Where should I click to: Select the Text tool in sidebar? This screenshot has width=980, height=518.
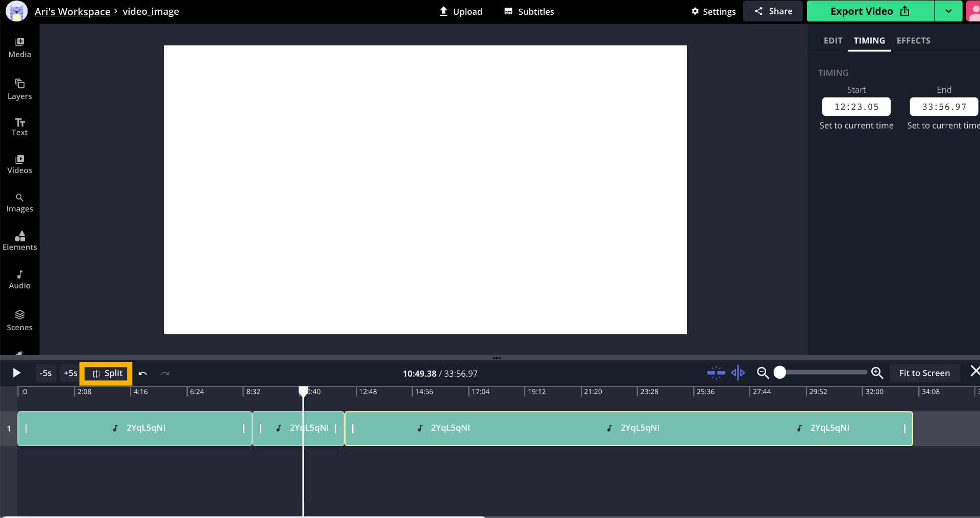tap(19, 127)
